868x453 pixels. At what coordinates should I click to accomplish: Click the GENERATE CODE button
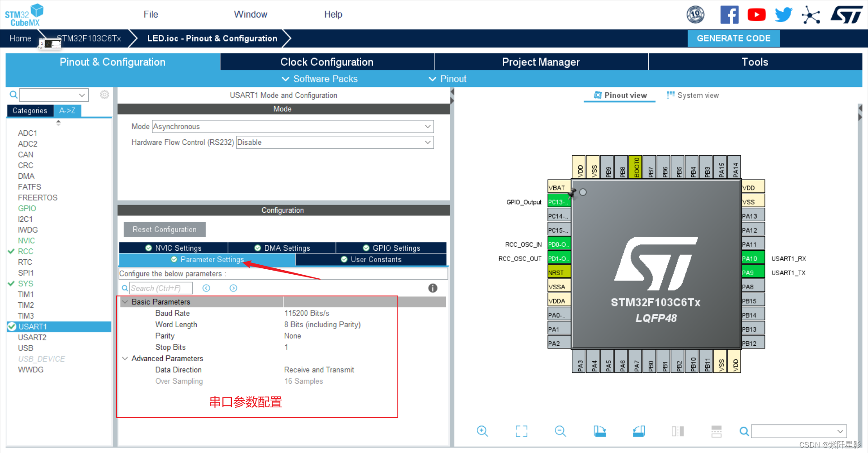pyautogui.click(x=733, y=38)
